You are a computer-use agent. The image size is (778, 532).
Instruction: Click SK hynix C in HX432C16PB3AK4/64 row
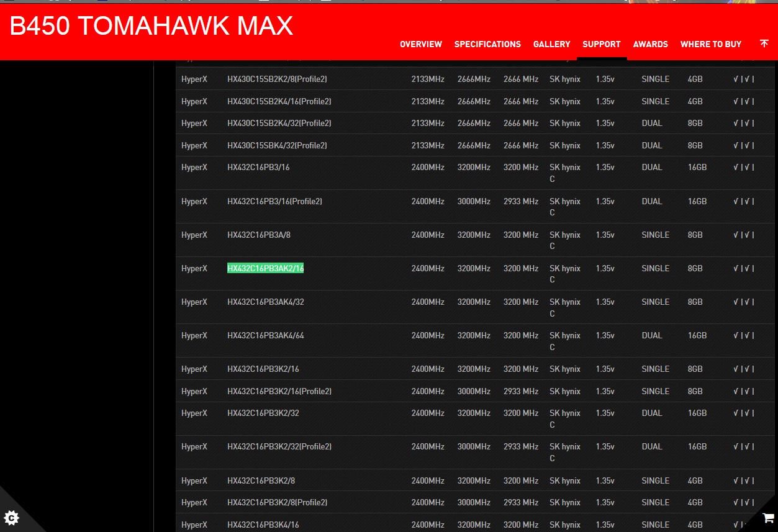pos(565,341)
